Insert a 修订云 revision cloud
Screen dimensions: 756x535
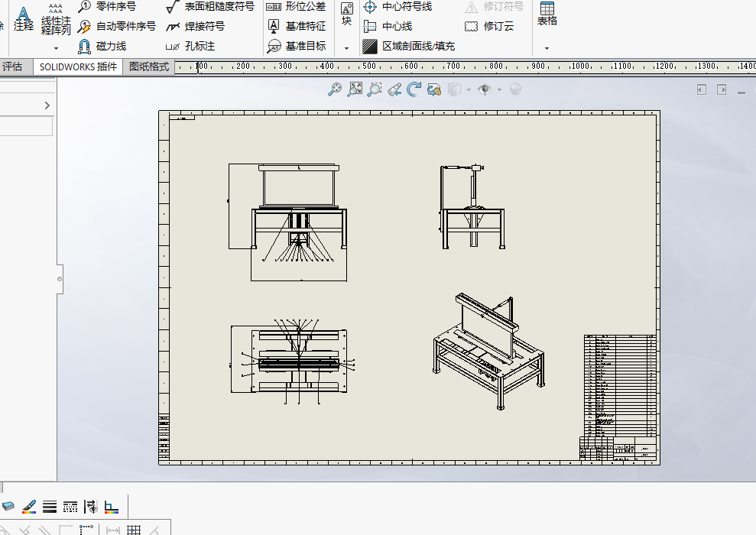pyautogui.click(x=489, y=26)
